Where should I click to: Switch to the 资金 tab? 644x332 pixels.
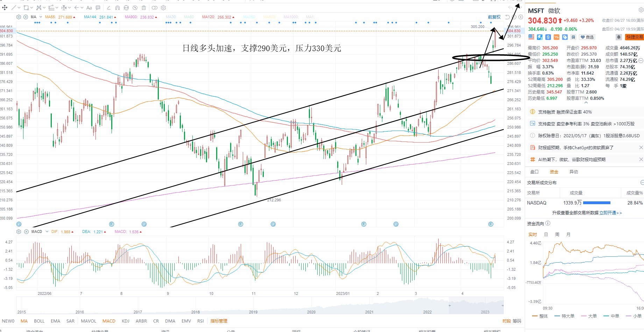coord(554,172)
